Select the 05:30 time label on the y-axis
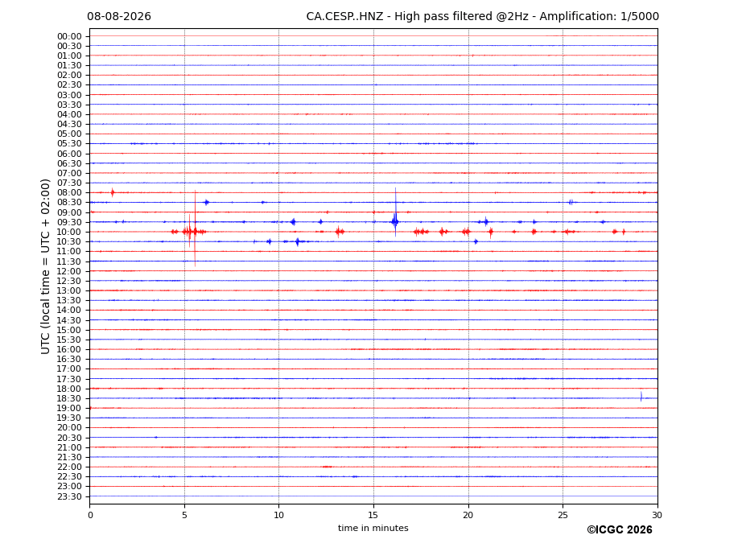This screenshot has height=560, width=746. [x=69, y=144]
